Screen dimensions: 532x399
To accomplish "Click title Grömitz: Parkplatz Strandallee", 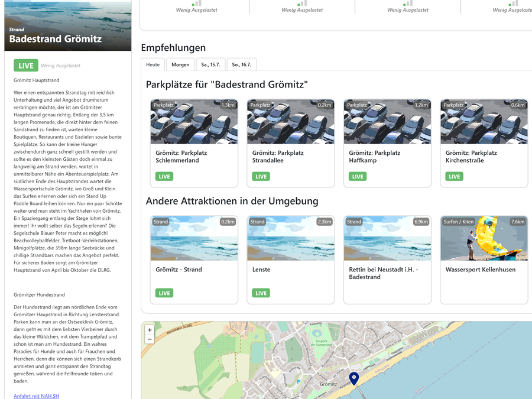I will tap(278, 157).
